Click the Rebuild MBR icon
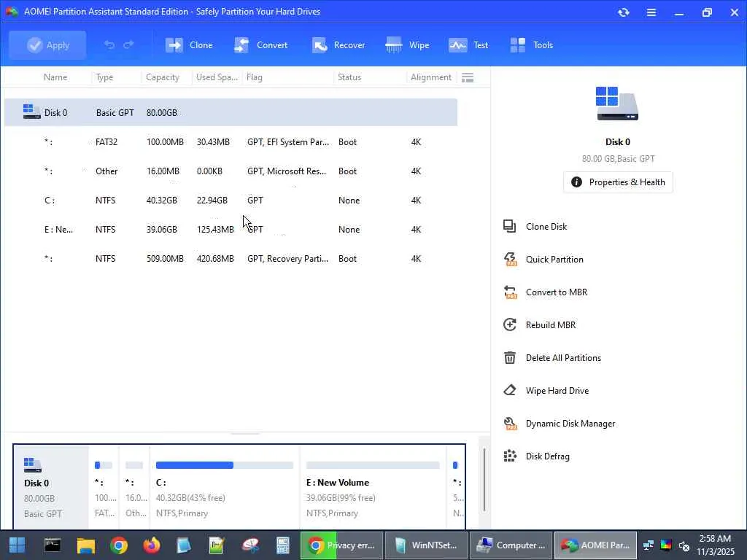 coord(510,324)
